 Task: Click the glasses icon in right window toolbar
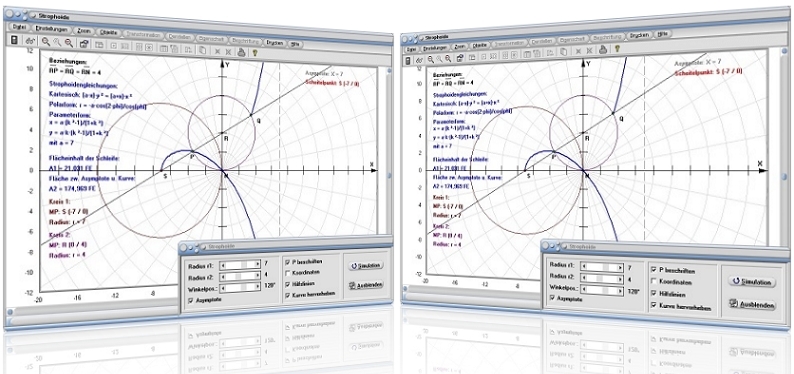418,60
